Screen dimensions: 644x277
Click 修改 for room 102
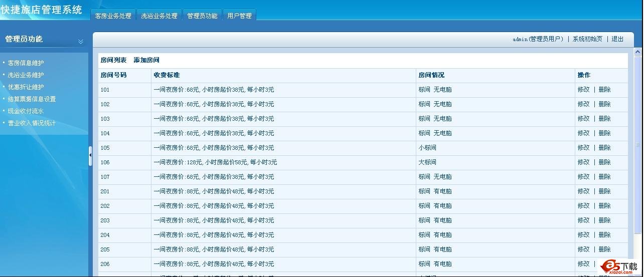[x=583, y=104]
